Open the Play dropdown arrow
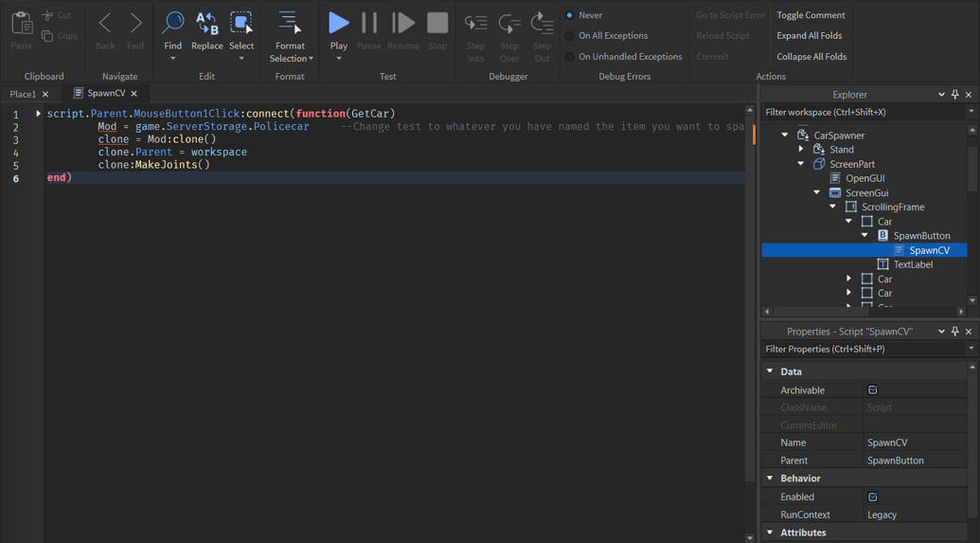 [x=339, y=59]
